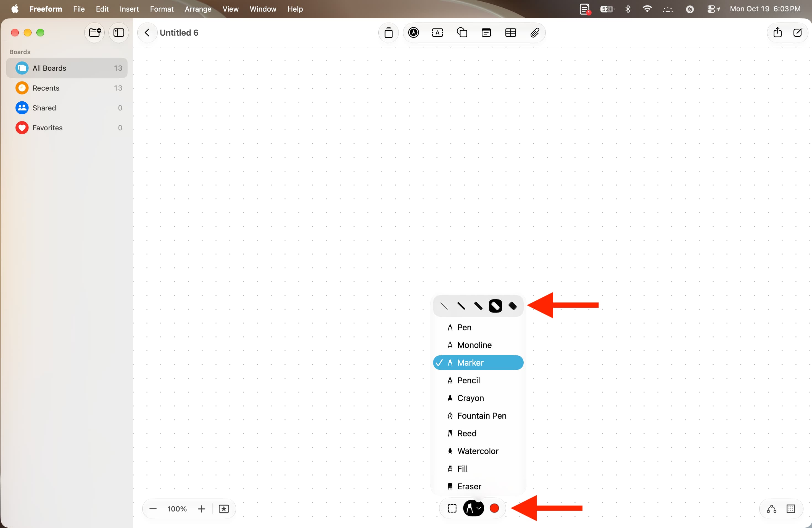Open the Window menu
Screen dimensions: 812x528
pyautogui.click(x=263, y=9)
